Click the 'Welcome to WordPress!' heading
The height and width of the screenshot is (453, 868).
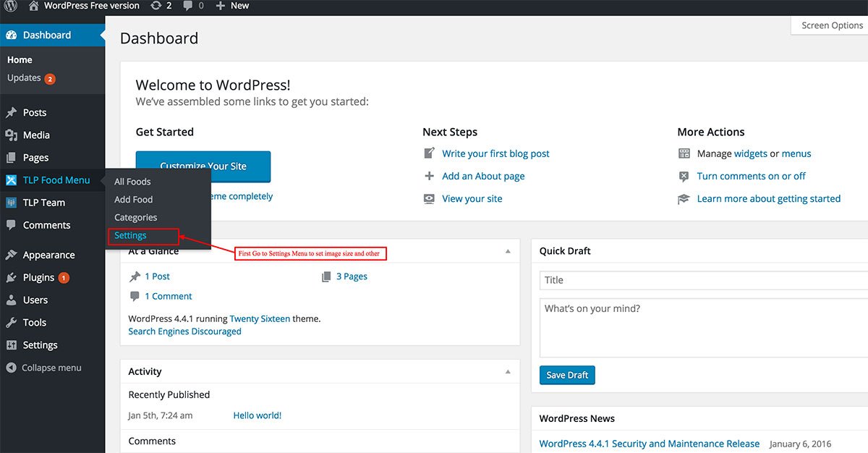(213, 85)
